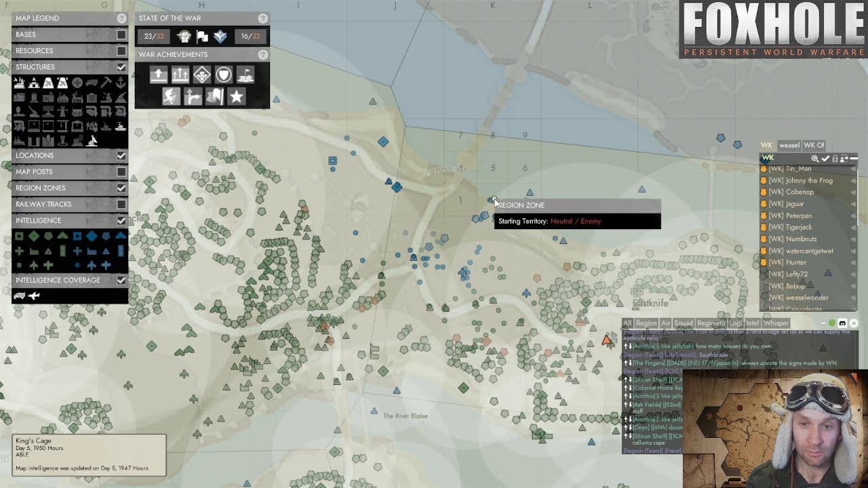The height and width of the screenshot is (488, 868).
Task: Switch chat to Squad tab
Action: (684, 323)
